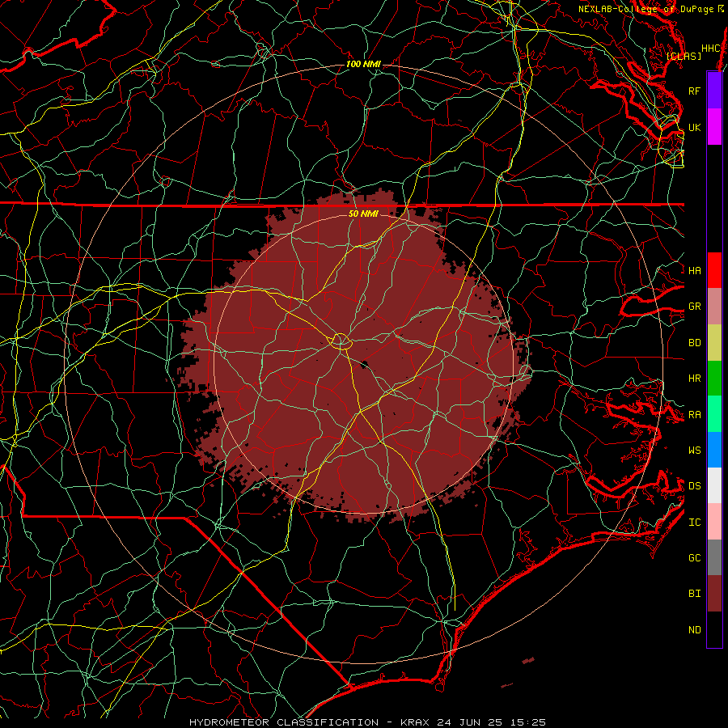
Task: Click the small echo patch offshore near bottom right
Action: point(528,660)
